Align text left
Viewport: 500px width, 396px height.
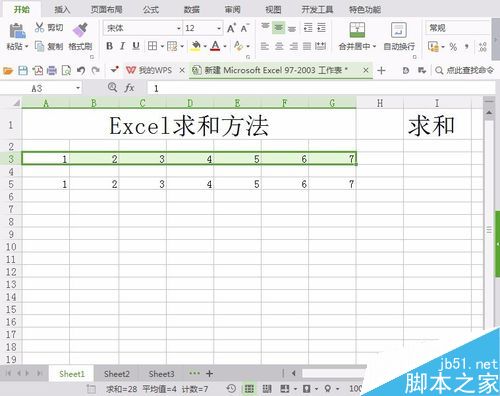265,46
